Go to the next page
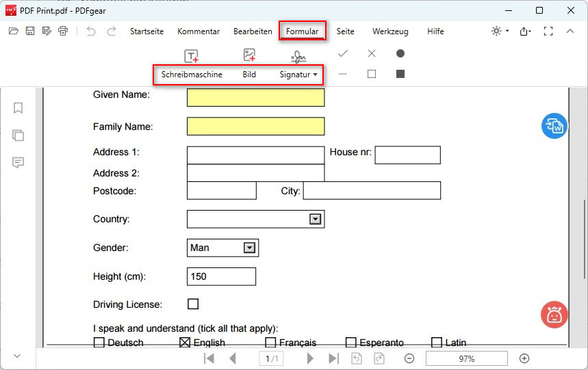This screenshot has height=370, width=588. [x=310, y=358]
